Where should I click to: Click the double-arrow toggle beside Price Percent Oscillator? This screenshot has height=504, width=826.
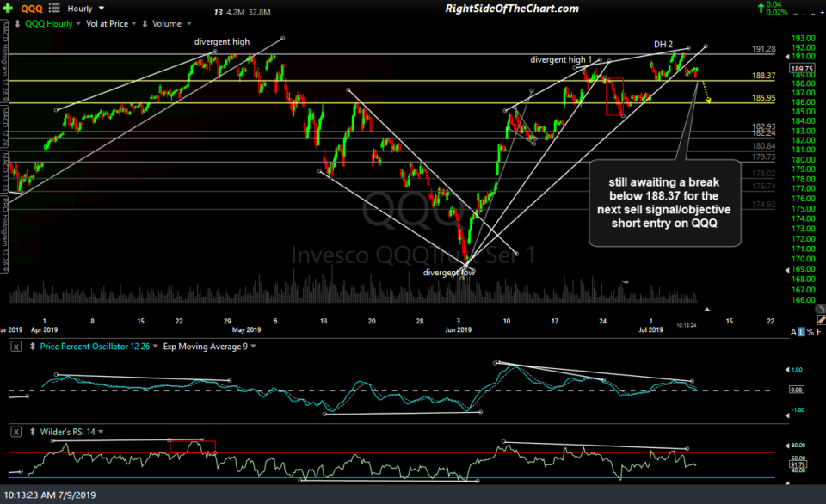point(32,346)
